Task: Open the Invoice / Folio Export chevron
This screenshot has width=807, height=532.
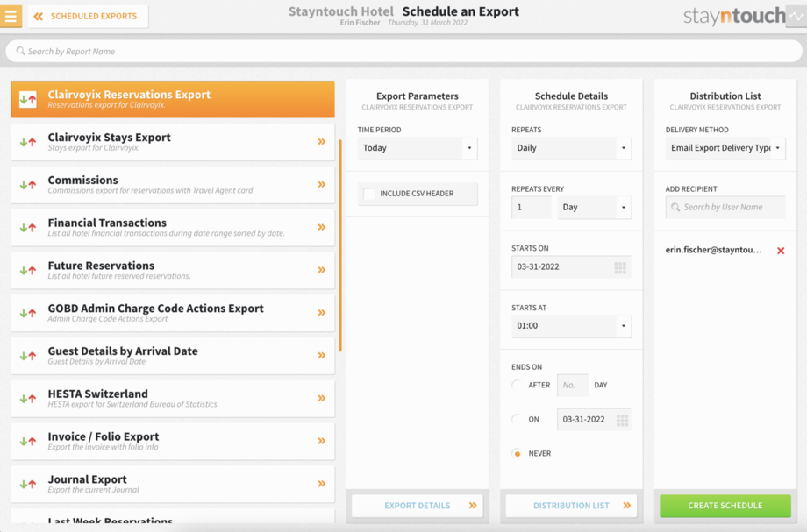Action: (x=322, y=440)
